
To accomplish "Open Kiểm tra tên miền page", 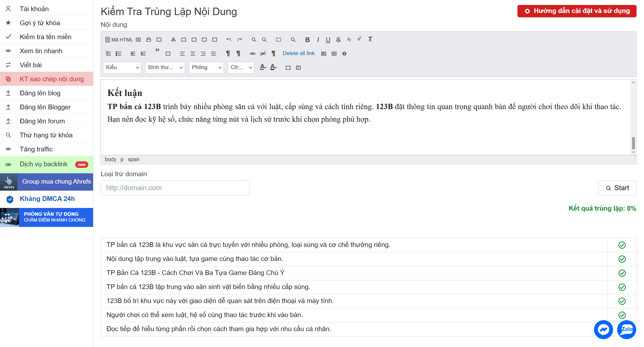I will 46,37.
